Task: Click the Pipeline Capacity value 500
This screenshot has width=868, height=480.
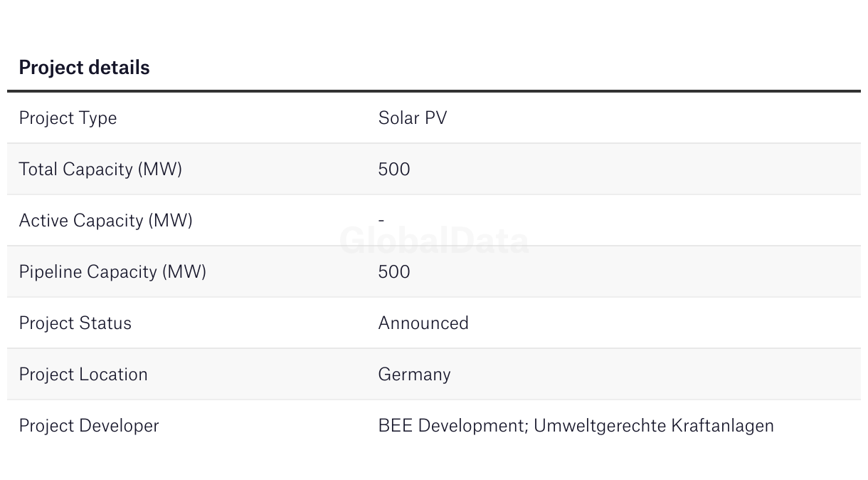Action: [394, 272]
